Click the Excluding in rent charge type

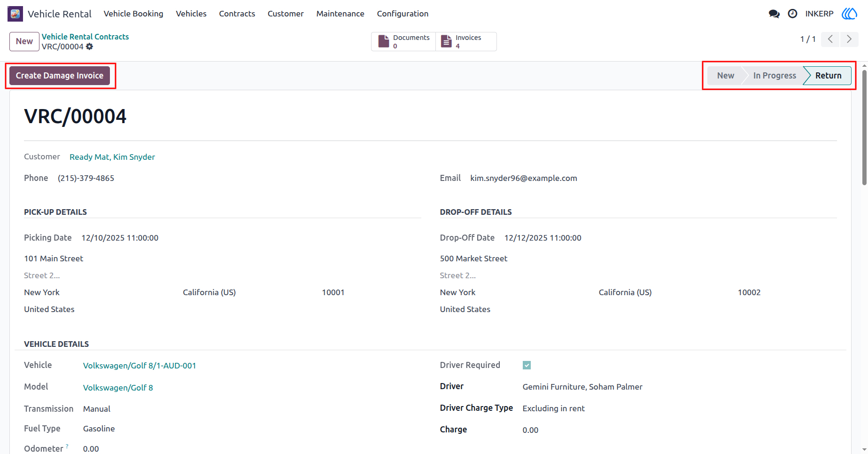click(554, 408)
